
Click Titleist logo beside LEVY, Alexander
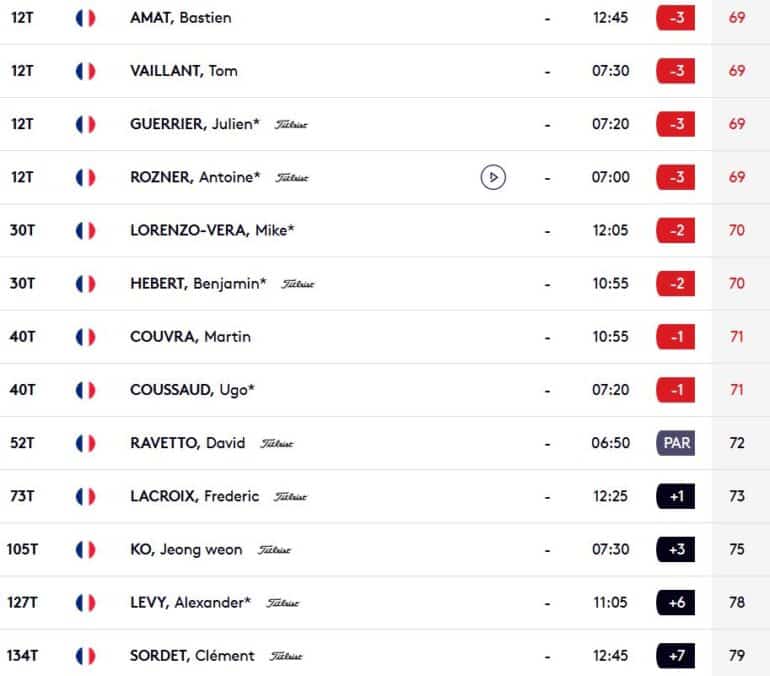tap(283, 603)
